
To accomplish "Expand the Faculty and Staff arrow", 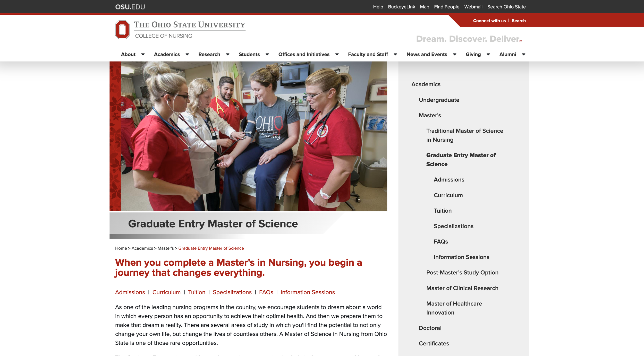I will [x=395, y=54].
